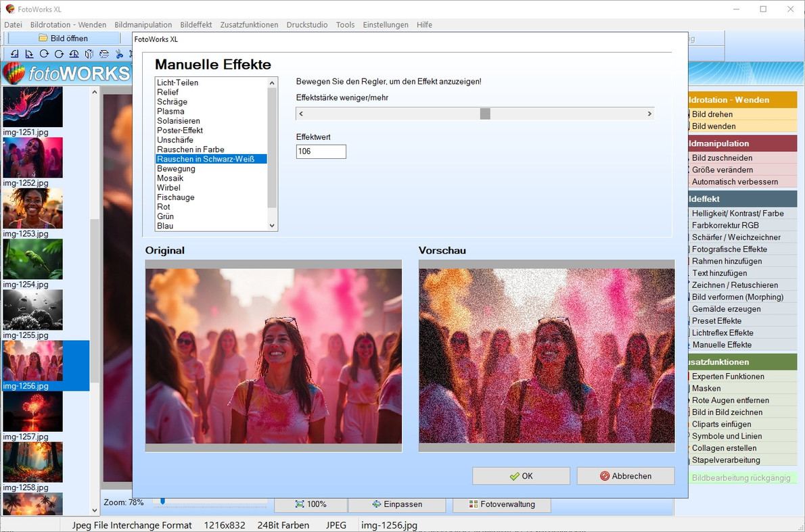Open the Einstellungen menu
Screen dimensions: 805x532
click(386, 24)
